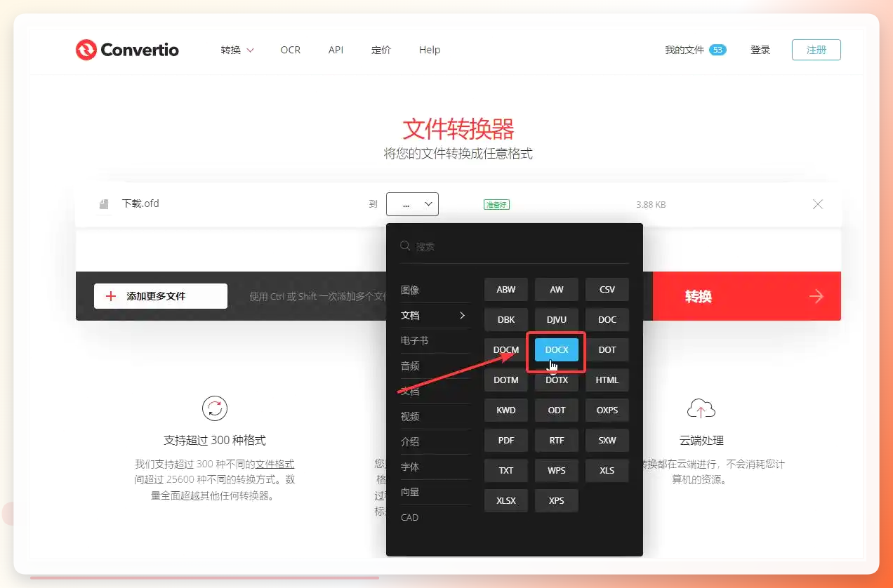Image resolution: width=893 pixels, height=588 pixels.
Task: Select the CAD category
Action: click(x=409, y=517)
